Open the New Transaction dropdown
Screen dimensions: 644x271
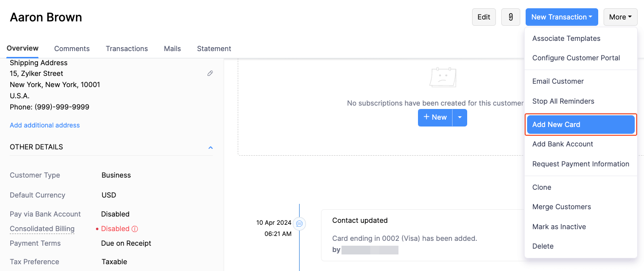561,17
